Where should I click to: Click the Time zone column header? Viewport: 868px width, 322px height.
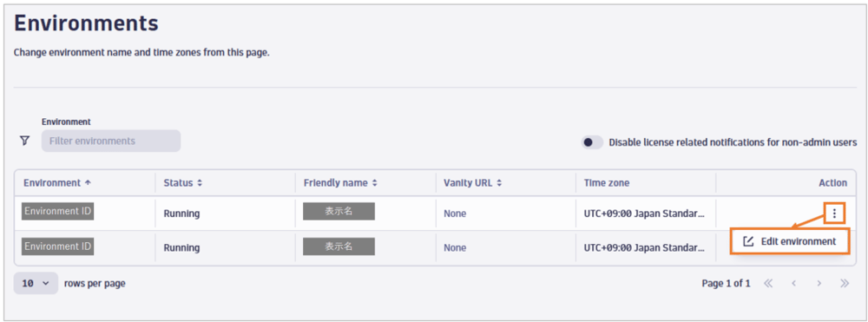pos(607,182)
